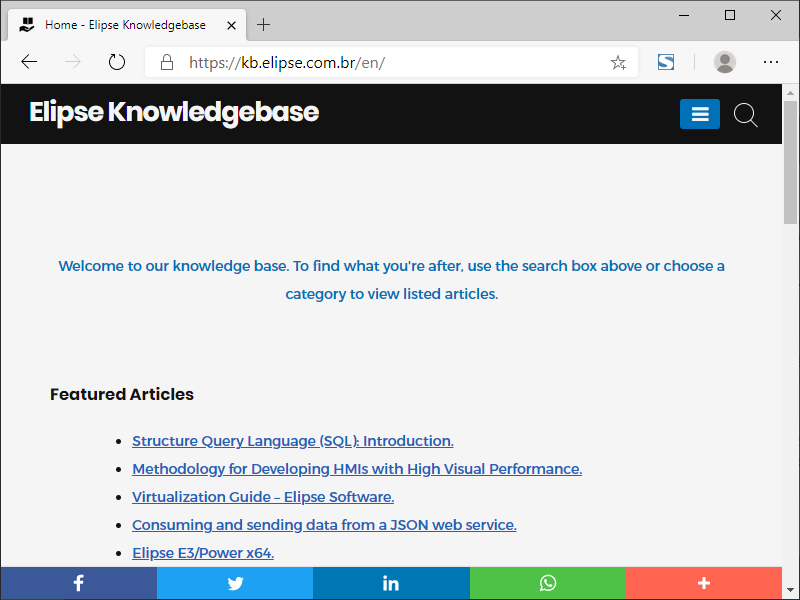Toggle the blue hamburger navigation menu
Image resolution: width=800 pixels, height=600 pixels.
[x=700, y=115]
